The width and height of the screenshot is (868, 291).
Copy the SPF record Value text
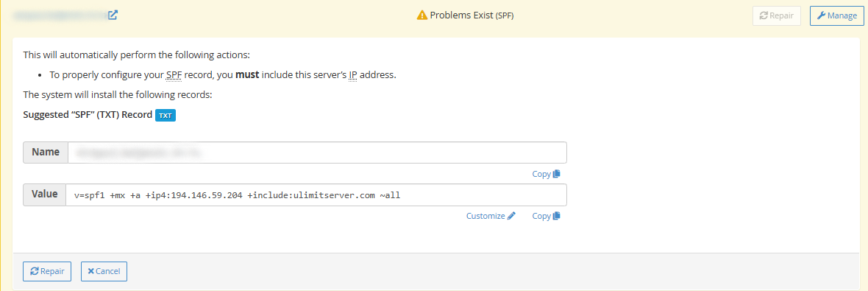click(x=547, y=216)
